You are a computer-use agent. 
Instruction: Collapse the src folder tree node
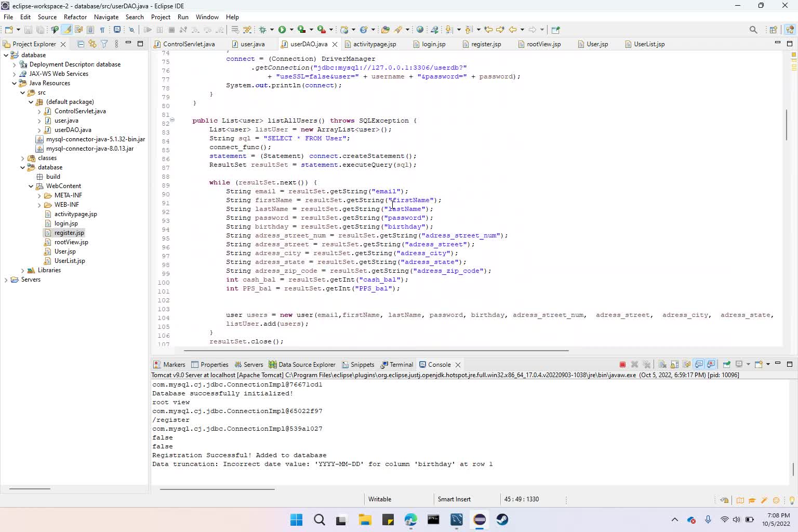coord(23,92)
